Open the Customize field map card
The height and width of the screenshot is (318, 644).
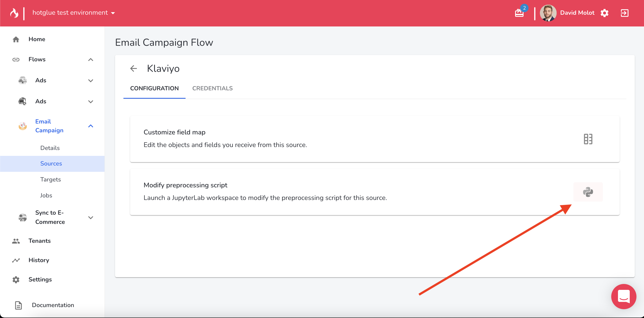click(350, 139)
